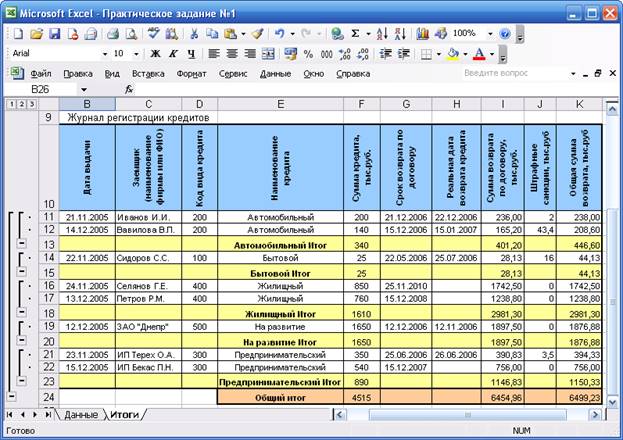The image size is (623, 440).
Task: Show outline level 3
Action: coord(31,104)
